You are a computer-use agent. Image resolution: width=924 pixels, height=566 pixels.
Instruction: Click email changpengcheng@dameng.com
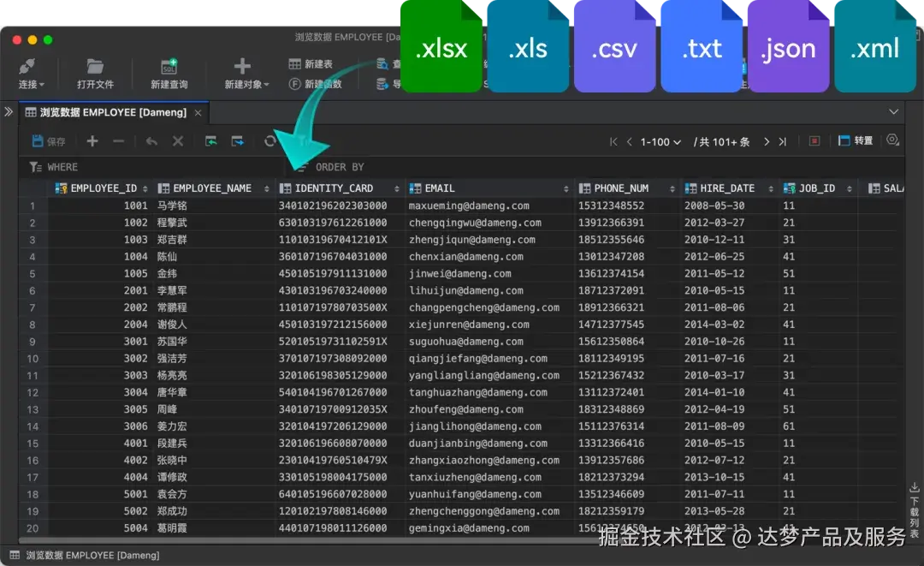[x=483, y=307]
